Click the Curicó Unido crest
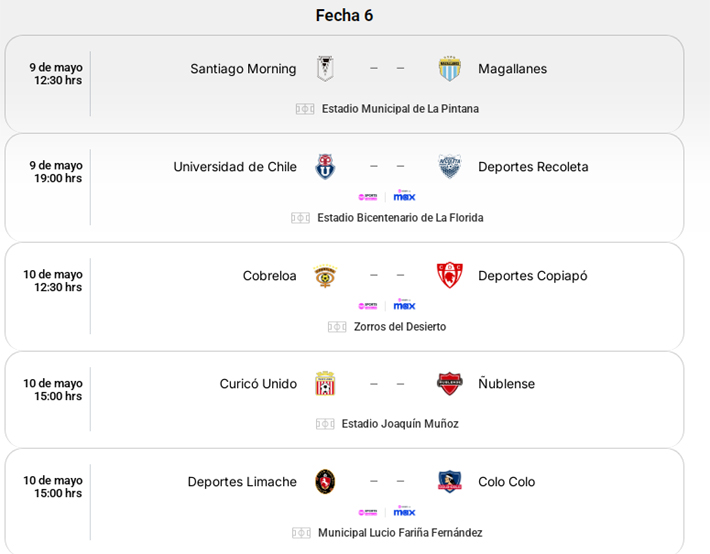 tap(325, 384)
